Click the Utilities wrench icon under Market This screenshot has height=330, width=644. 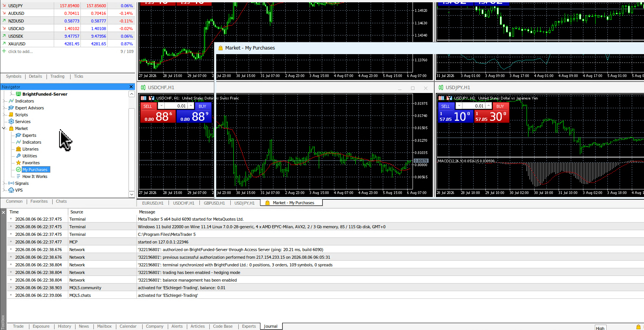pos(18,156)
